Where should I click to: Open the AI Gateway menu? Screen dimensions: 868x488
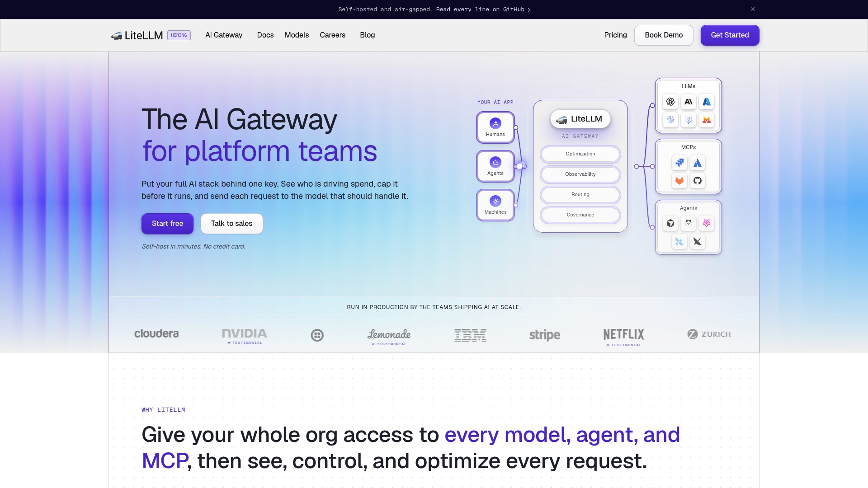pyautogui.click(x=224, y=35)
